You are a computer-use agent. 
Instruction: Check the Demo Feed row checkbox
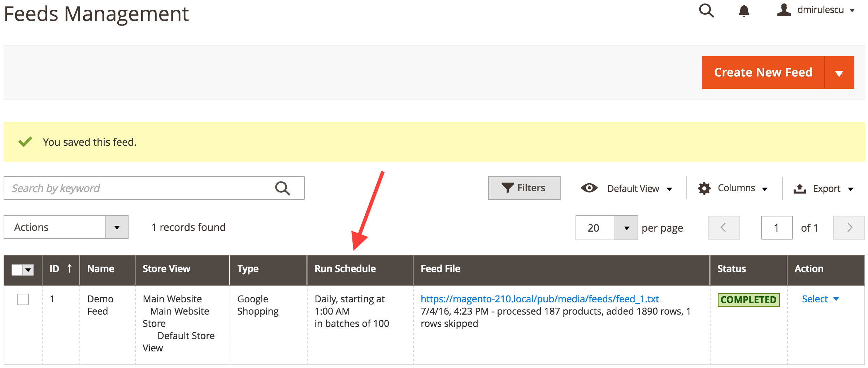coord(23,299)
